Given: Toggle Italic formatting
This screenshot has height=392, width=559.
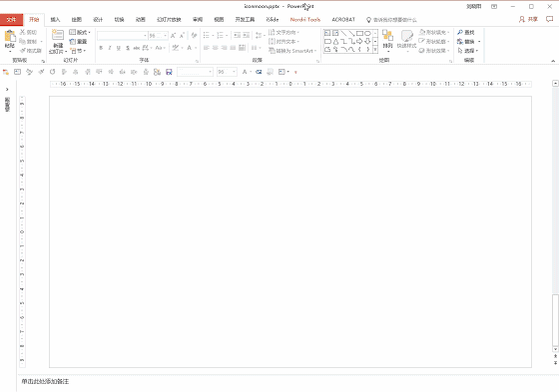Looking at the screenshot, I should click(110, 48).
